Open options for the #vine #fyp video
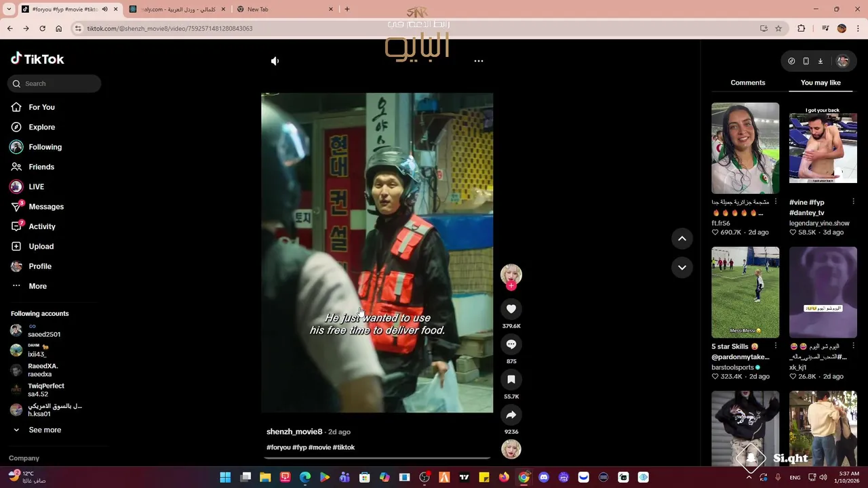 point(853,202)
